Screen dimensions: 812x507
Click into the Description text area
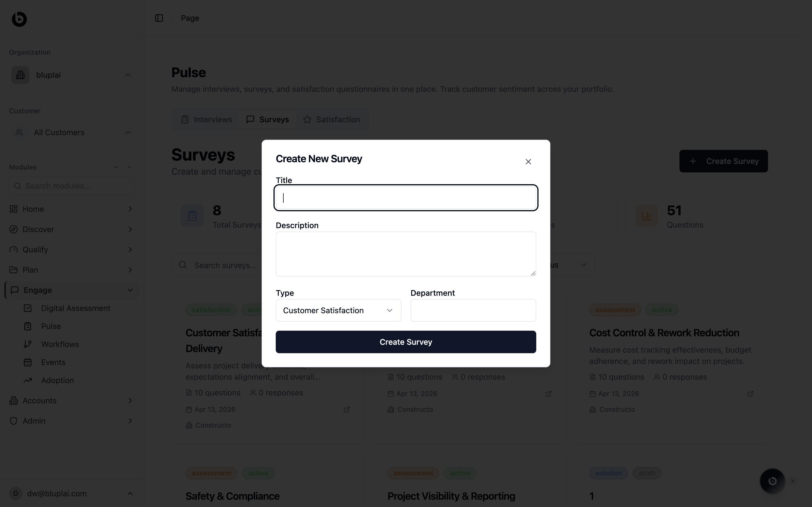[x=406, y=254]
